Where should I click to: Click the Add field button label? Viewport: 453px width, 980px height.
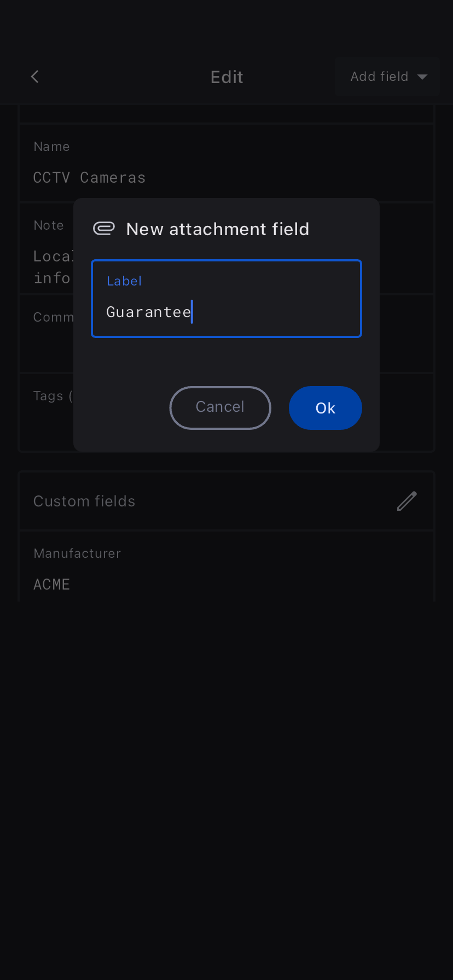coord(379,77)
